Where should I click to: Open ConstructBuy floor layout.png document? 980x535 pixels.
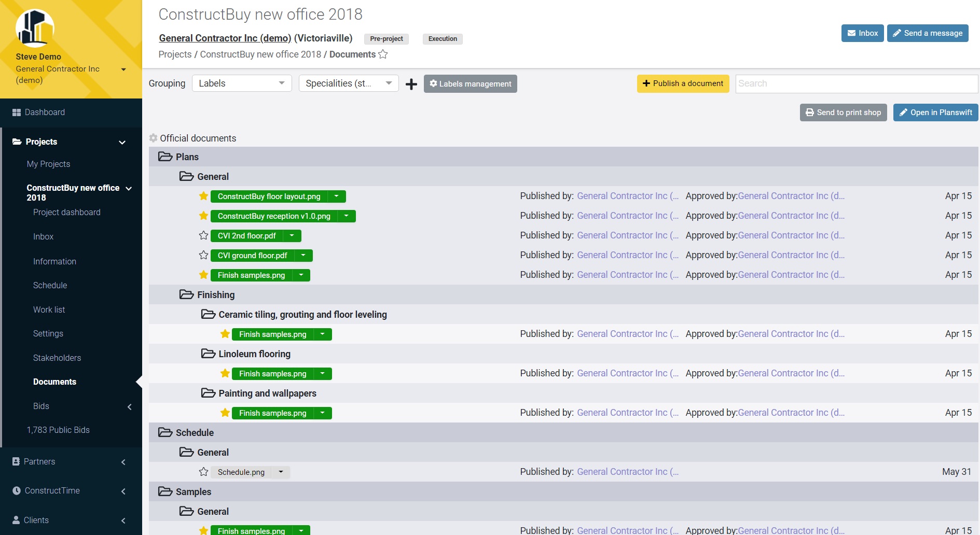269,196
